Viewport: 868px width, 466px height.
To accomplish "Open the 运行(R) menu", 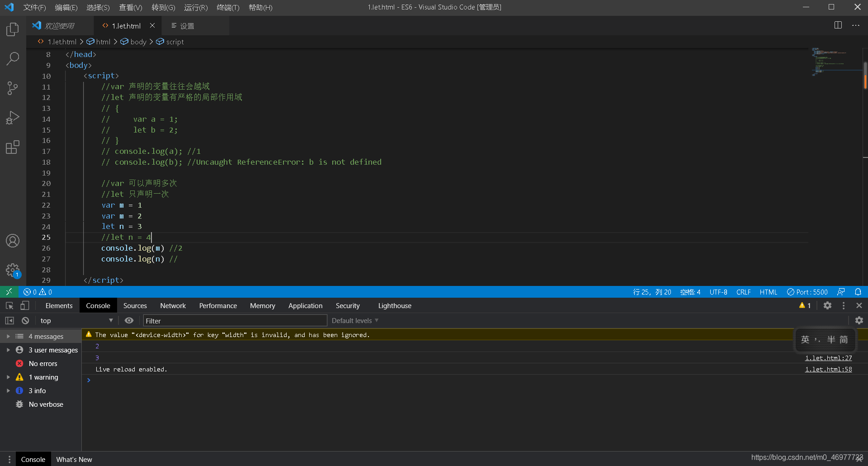I will point(196,7).
